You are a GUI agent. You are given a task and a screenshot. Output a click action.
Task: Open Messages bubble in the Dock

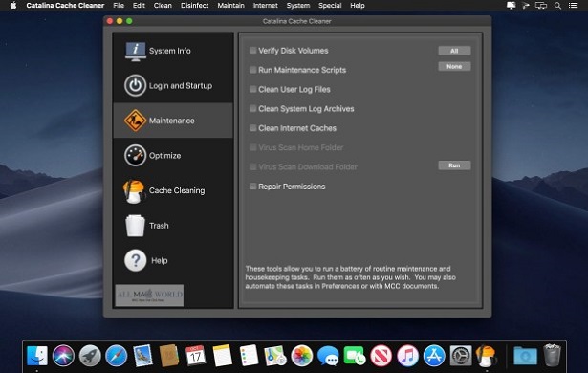point(328,356)
